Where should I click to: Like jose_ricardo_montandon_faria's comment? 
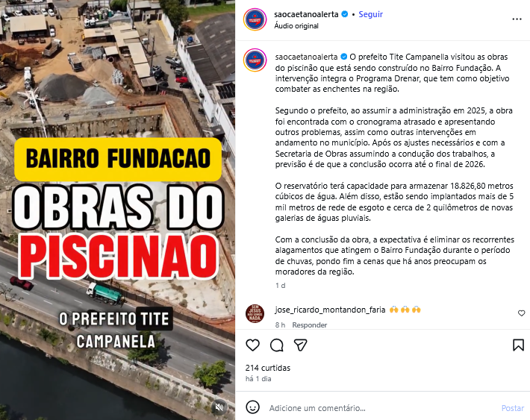[x=521, y=313]
